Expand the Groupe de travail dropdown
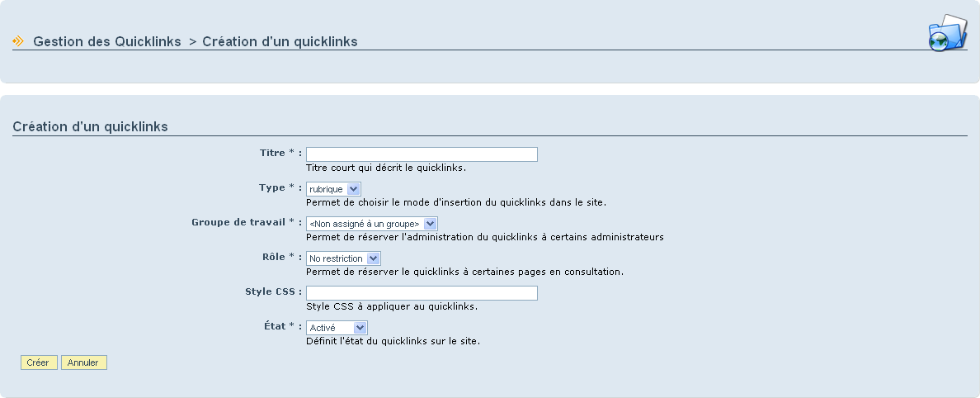980x398 pixels. point(372,224)
